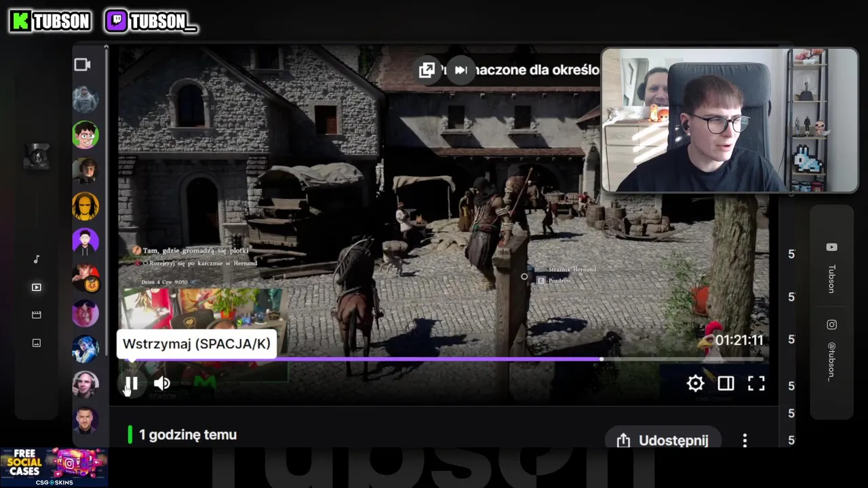Image resolution: width=868 pixels, height=488 pixels.
Task: Select the image icon in left panel
Action: 37,343
